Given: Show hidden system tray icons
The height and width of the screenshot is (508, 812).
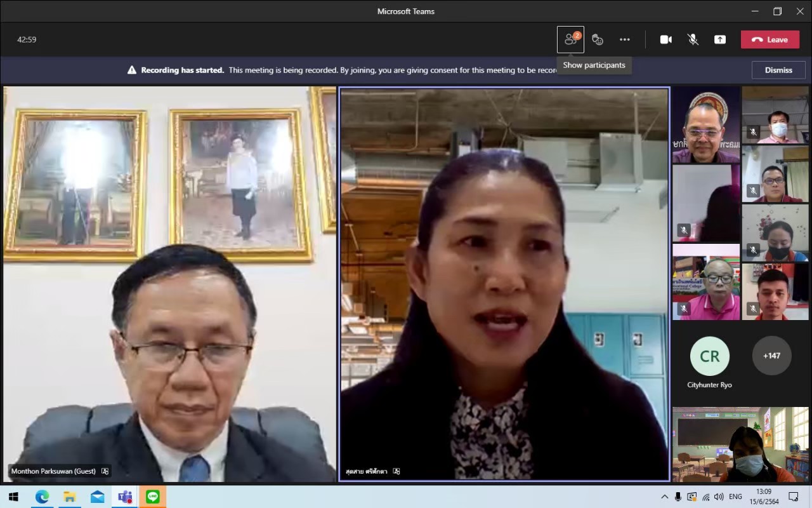Looking at the screenshot, I should pos(664,497).
